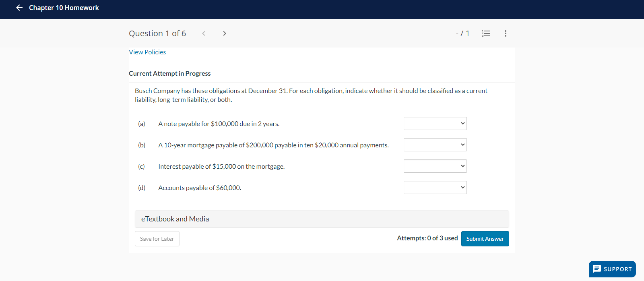Click the 10-year mortgage payable description
Viewport: 644px width, 281px height.
(x=273, y=145)
